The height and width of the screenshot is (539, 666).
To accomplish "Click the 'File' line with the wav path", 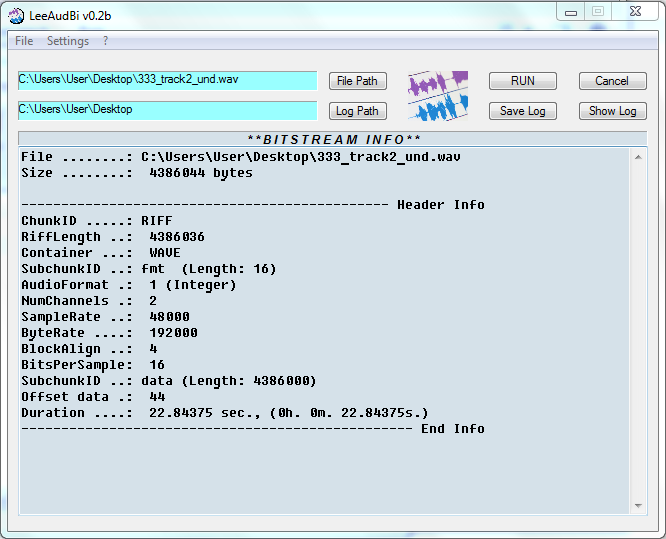I will (x=241, y=157).
